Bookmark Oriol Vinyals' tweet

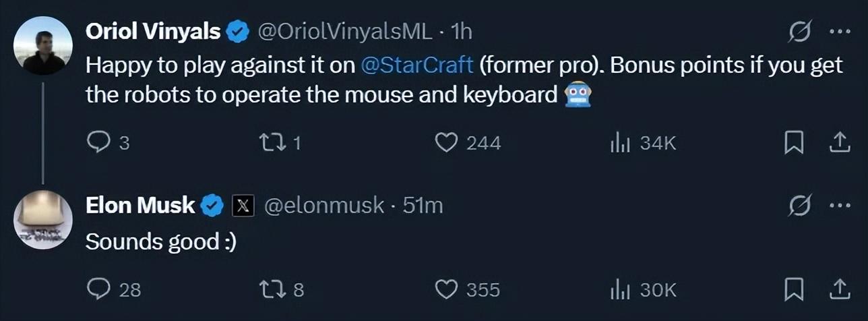(x=795, y=142)
